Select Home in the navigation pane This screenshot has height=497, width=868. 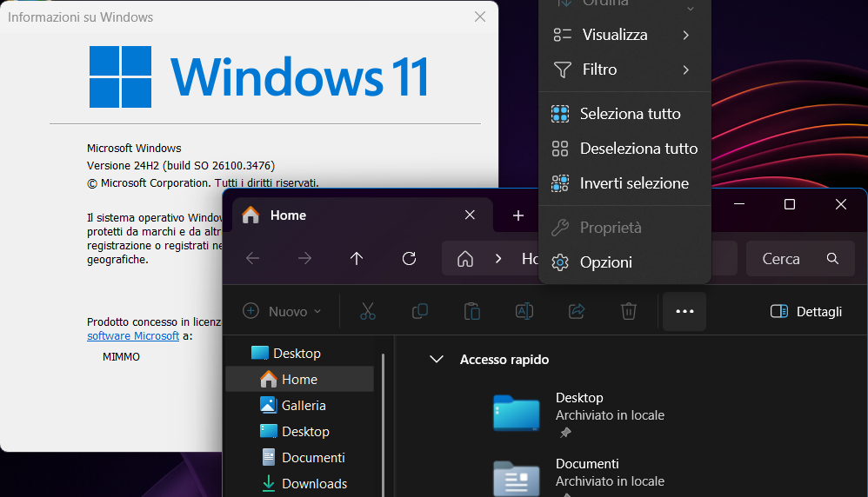[x=300, y=379]
